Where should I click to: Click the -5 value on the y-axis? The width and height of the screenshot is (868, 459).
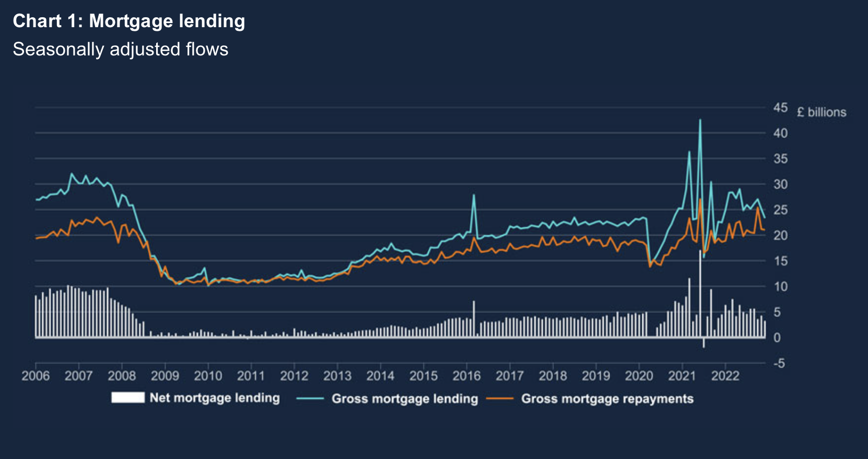[779, 363]
